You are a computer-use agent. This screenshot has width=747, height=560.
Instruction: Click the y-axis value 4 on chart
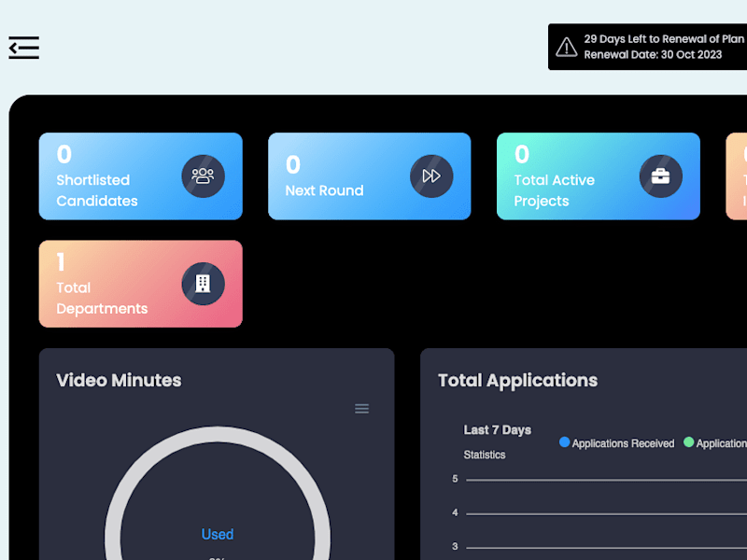pyautogui.click(x=455, y=512)
